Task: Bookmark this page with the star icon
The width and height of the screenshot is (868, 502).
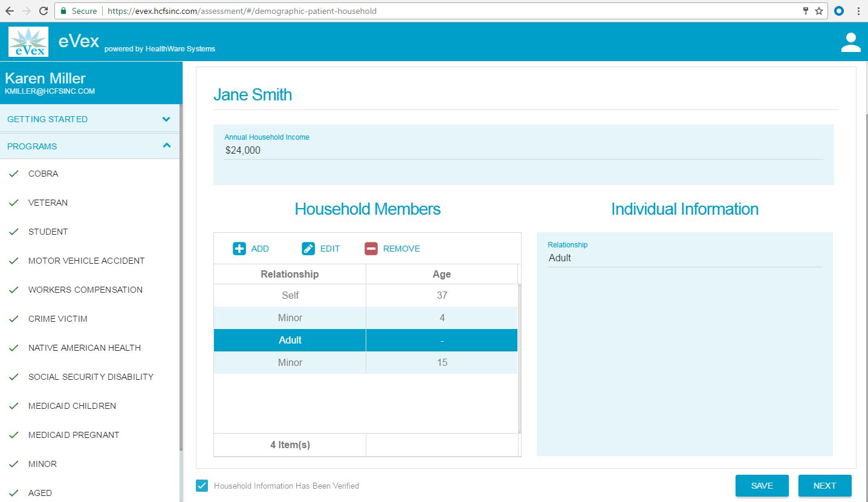Action: [819, 11]
